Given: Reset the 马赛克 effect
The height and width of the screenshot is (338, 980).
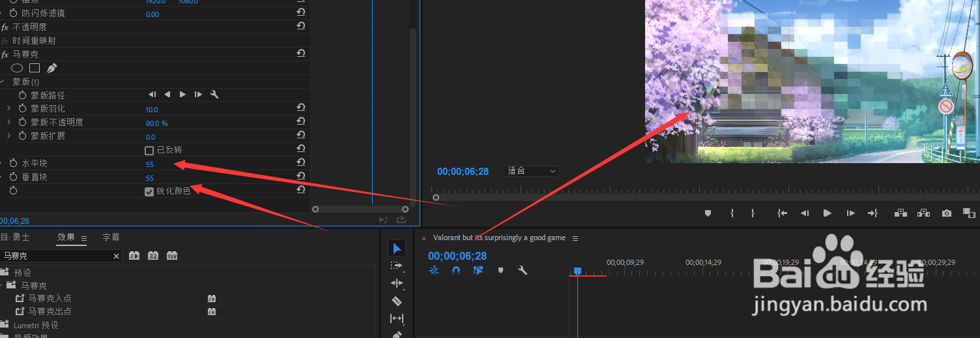Looking at the screenshot, I should point(301,54).
